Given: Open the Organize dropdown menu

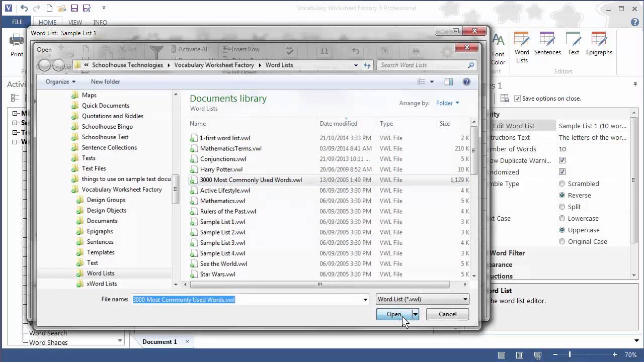Looking at the screenshot, I should pos(60,82).
